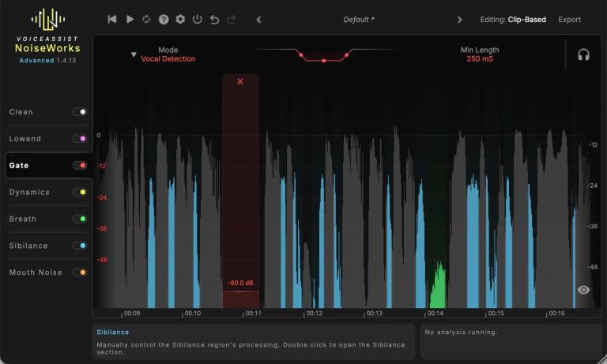Open the Sibilance tab

tap(28, 246)
